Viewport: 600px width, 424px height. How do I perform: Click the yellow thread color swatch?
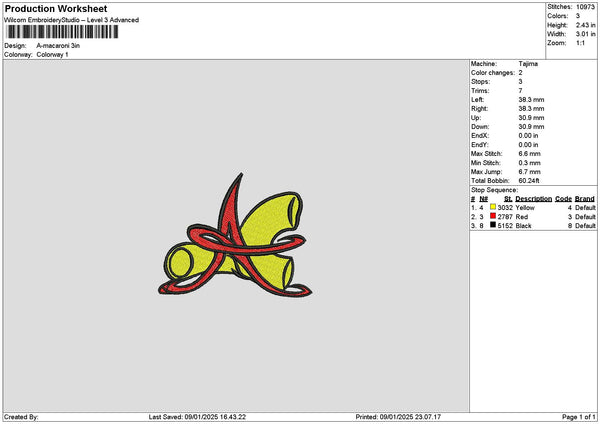493,207
